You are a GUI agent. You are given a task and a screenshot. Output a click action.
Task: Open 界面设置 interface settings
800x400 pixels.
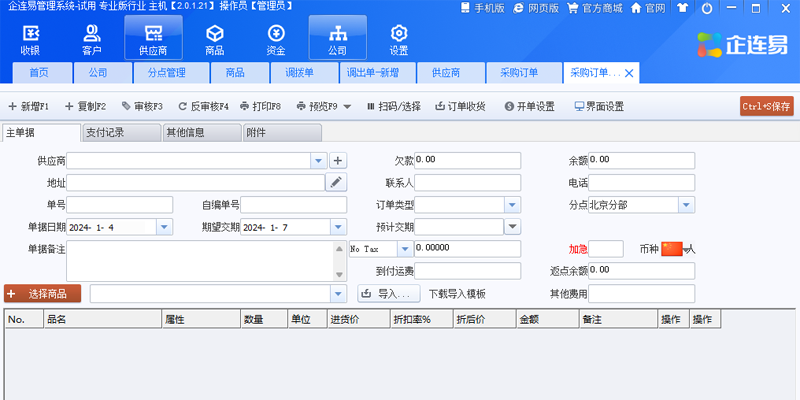tap(599, 107)
